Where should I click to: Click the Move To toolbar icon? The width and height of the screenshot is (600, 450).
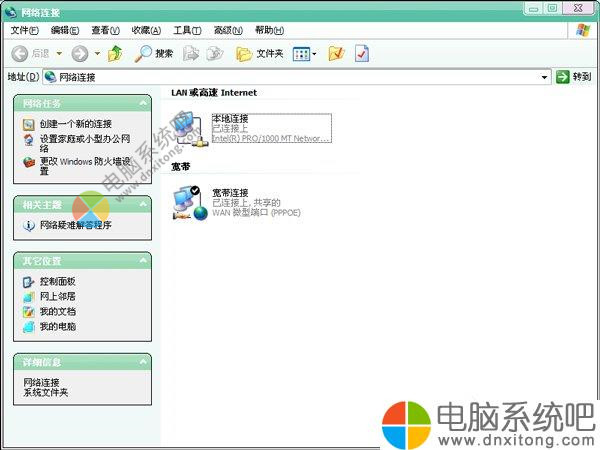(x=191, y=54)
